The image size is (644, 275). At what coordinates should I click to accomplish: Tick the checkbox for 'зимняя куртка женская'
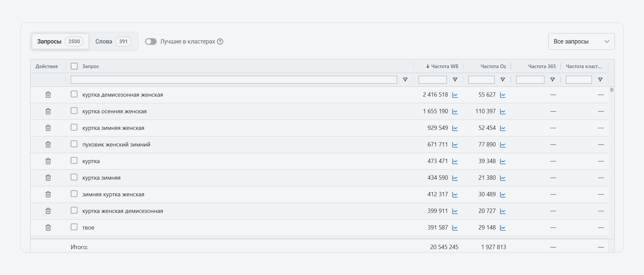point(74,194)
